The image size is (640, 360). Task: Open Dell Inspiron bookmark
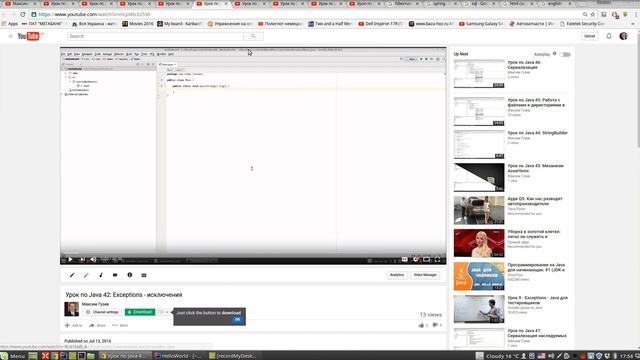pyautogui.click(x=381, y=24)
